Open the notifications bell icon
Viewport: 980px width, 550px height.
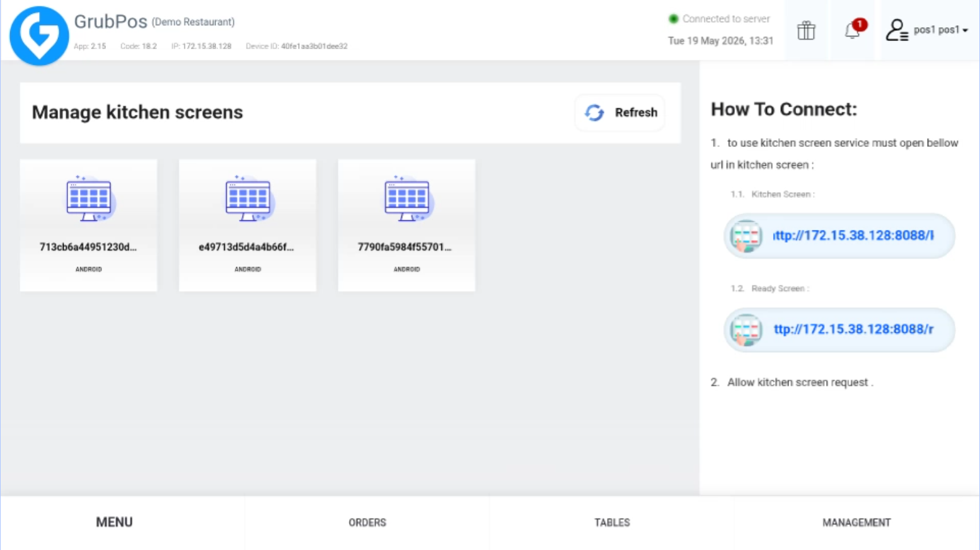[852, 30]
